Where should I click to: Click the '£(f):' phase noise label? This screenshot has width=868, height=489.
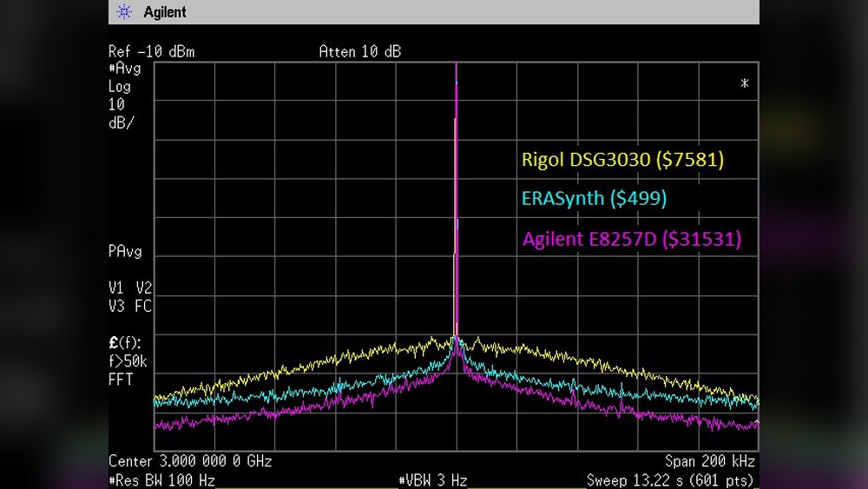click(x=125, y=343)
